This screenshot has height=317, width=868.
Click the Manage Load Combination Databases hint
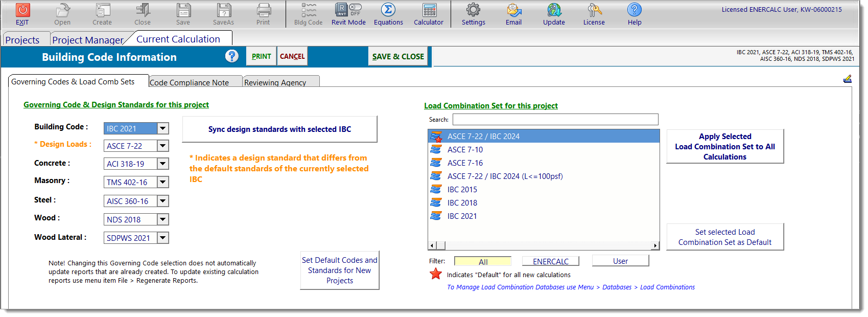tap(571, 287)
